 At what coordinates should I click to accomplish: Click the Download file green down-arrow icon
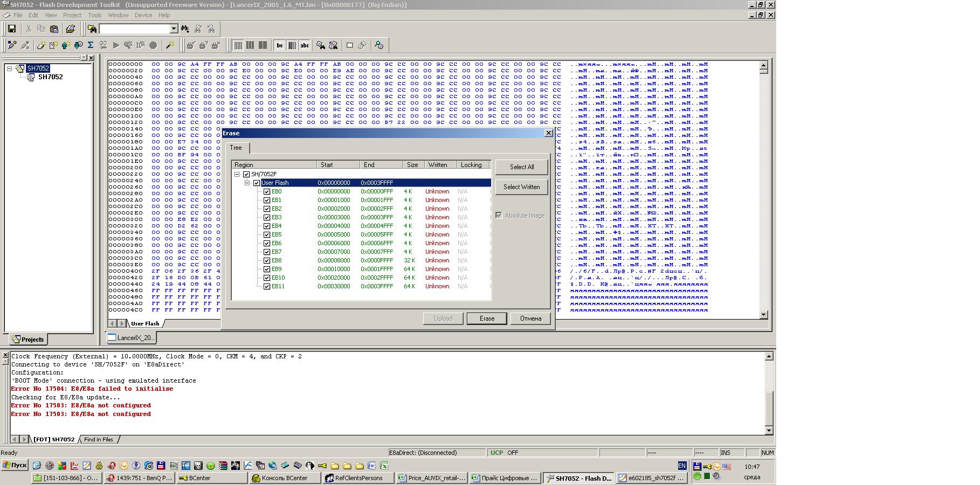pyautogui.click(x=78, y=45)
